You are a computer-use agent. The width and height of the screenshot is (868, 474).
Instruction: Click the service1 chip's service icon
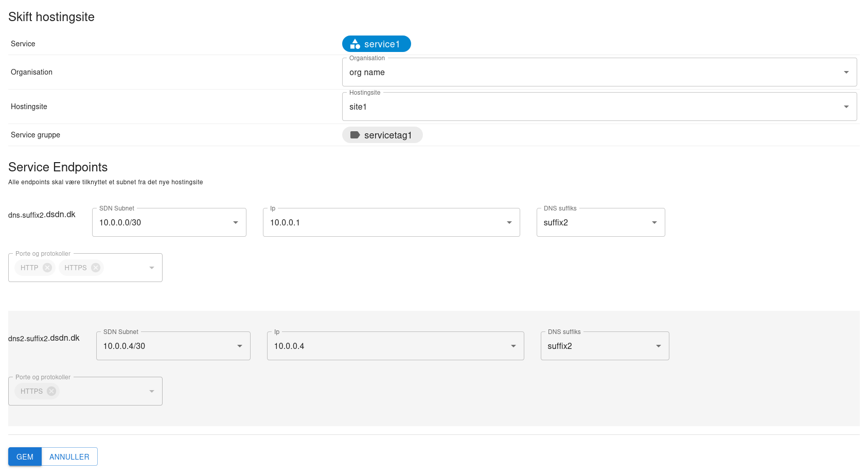click(x=355, y=44)
